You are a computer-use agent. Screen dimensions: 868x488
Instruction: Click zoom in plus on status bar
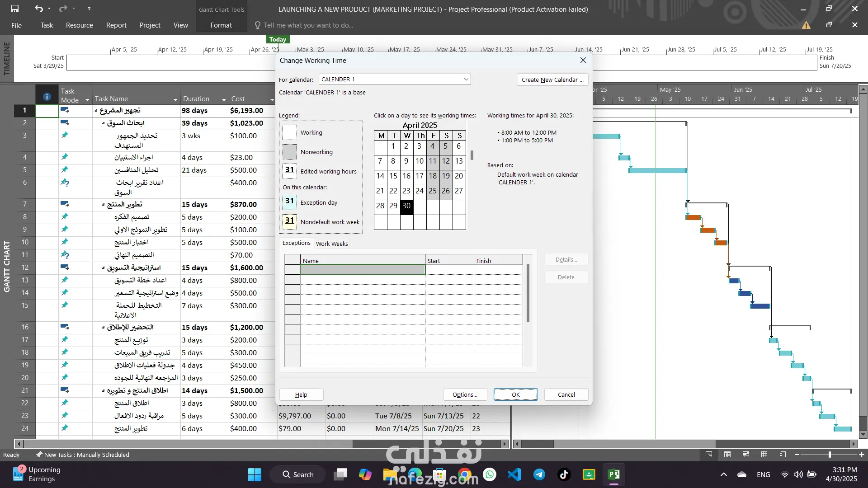(862, 455)
